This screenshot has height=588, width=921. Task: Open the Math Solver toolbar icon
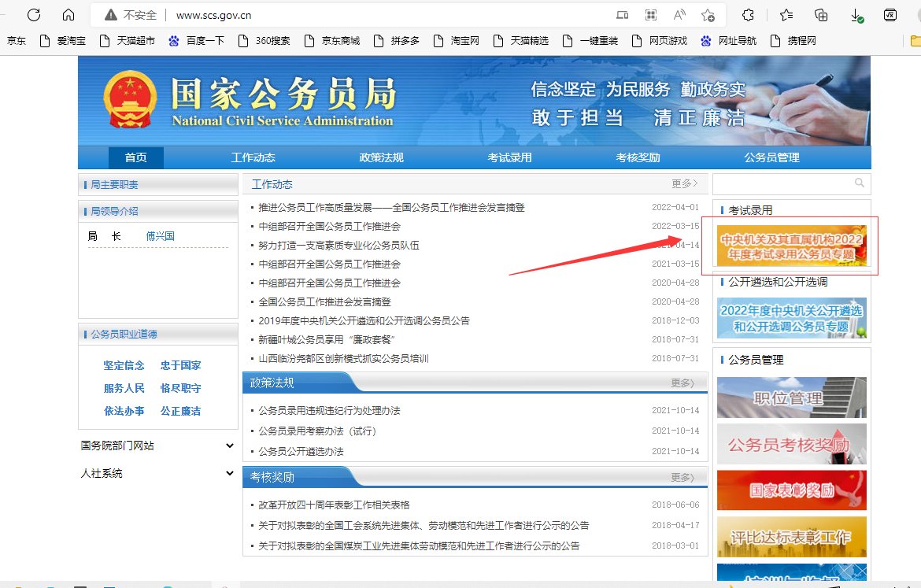click(890, 14)
